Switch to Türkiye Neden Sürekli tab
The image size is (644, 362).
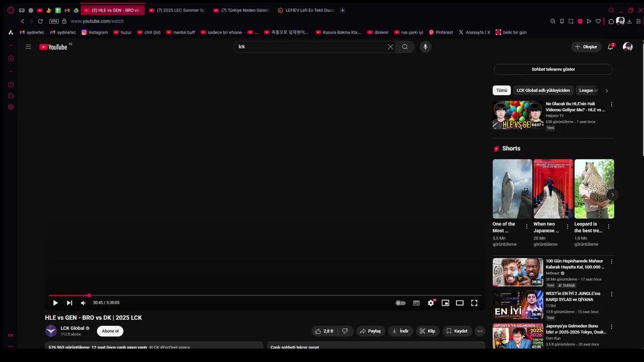coord(242,10)
